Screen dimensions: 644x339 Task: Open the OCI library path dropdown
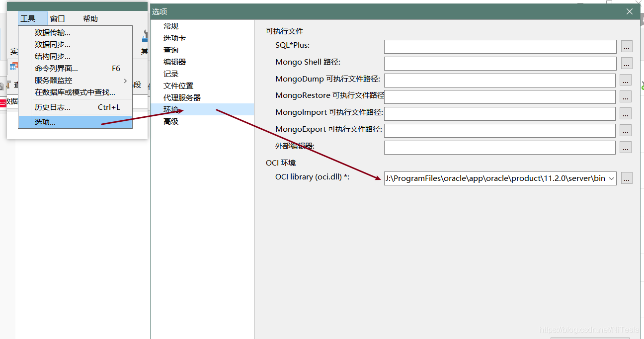point(611,178)
